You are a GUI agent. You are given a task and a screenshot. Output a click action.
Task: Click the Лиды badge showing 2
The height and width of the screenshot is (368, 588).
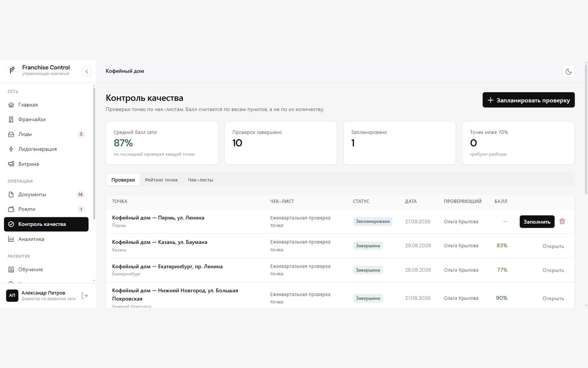81,134
